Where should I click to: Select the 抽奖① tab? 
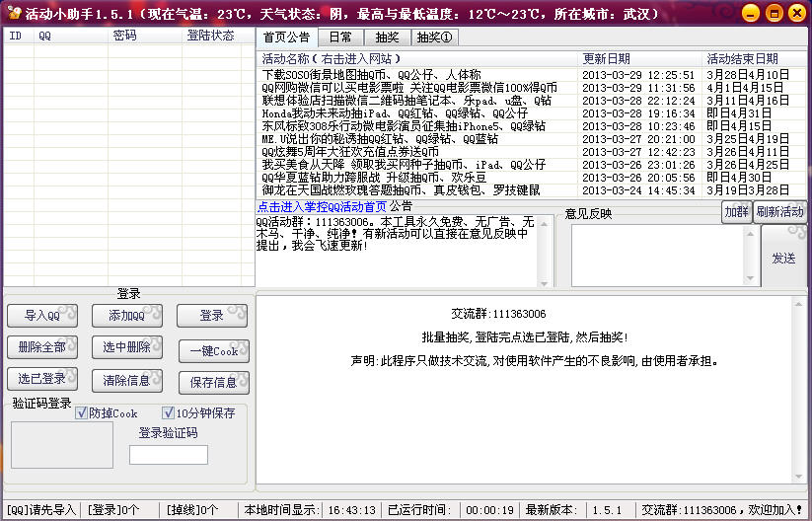(433, 37)
